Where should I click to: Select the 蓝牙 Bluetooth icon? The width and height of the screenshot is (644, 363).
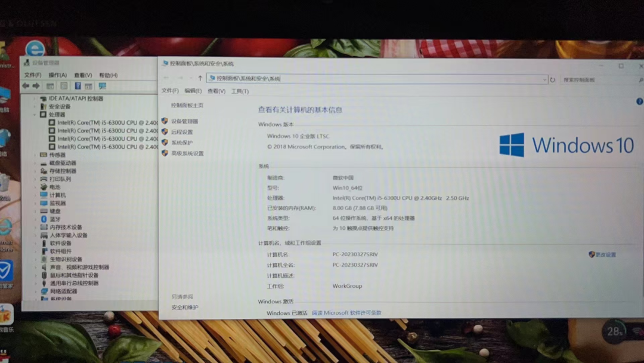coord(44,219)
